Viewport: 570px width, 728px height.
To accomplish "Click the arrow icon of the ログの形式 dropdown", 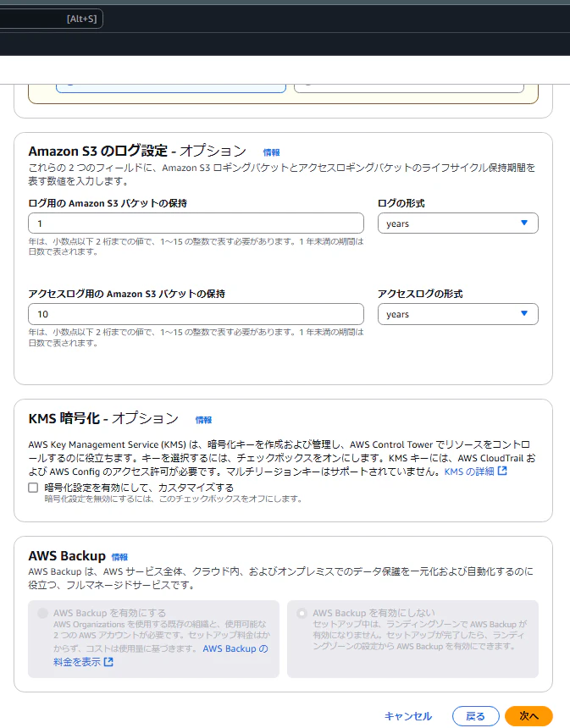I will tap(524, 223).
